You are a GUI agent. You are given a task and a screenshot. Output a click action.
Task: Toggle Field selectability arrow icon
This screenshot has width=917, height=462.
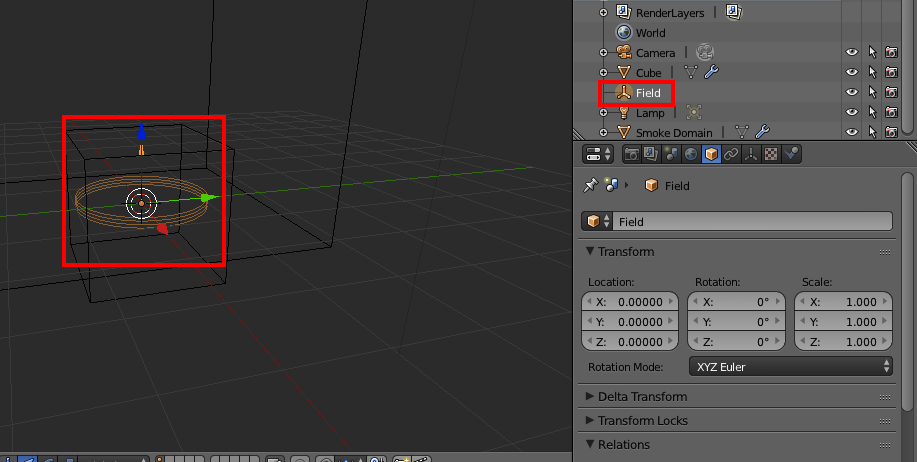coord(873,92)
